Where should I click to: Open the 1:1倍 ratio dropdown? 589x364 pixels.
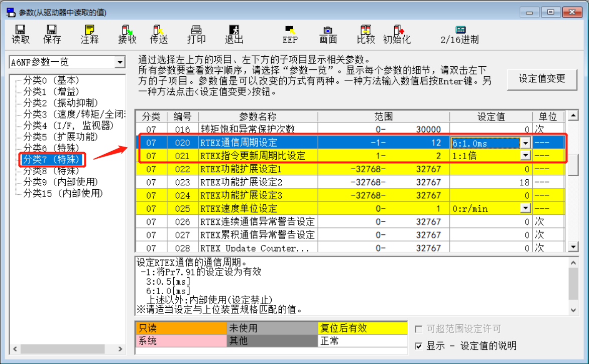[526, 155]
